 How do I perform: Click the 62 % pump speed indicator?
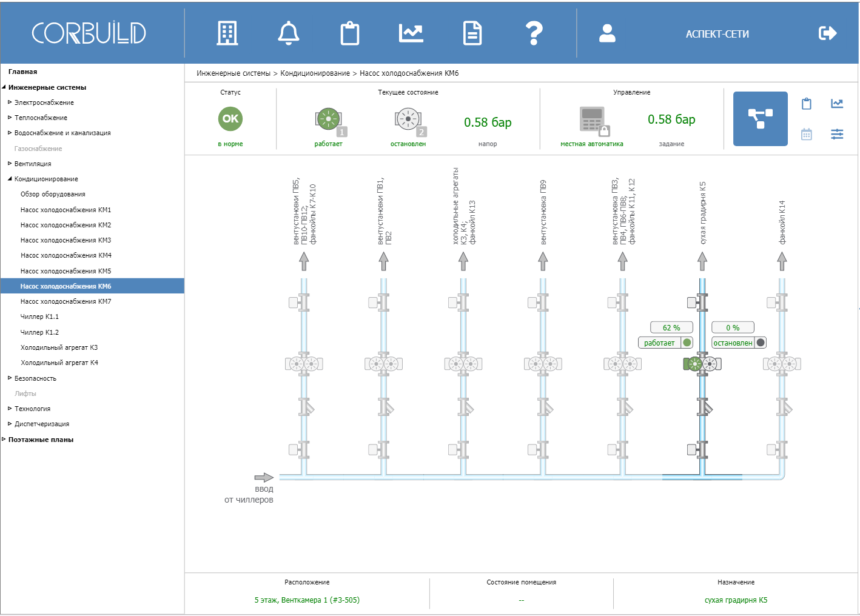pyautogui.click(x=671, y=327)
